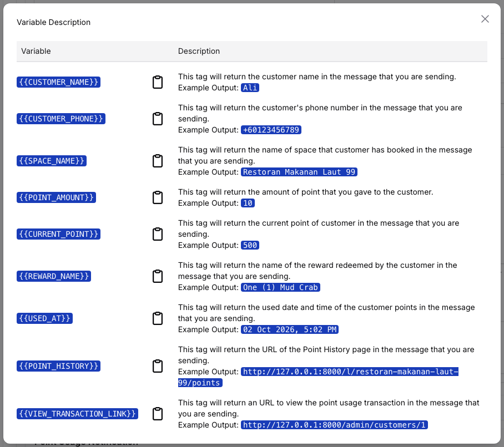
Task: Copy the SPACE_NAME variable via clipboard icon
Action: [158, 161]
